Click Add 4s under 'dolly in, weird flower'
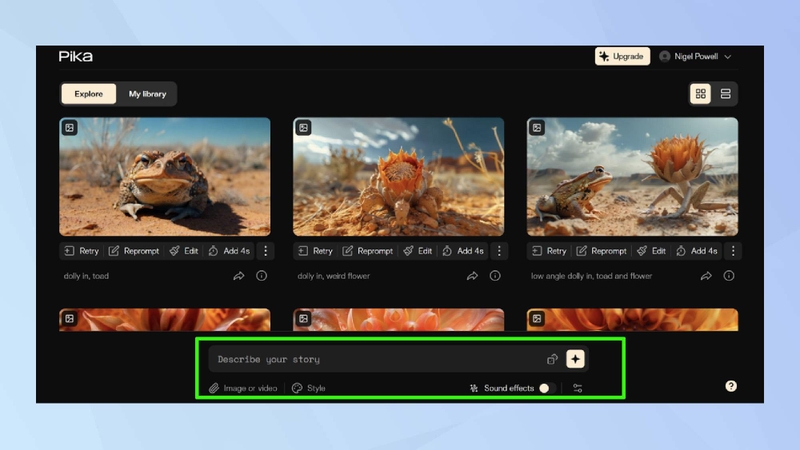 (x=463, y=251)
